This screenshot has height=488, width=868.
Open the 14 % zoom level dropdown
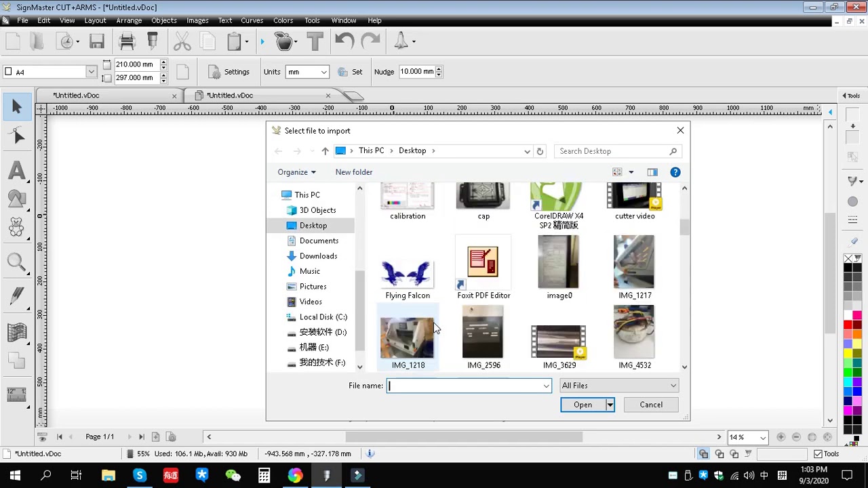[x=763, y=438]
